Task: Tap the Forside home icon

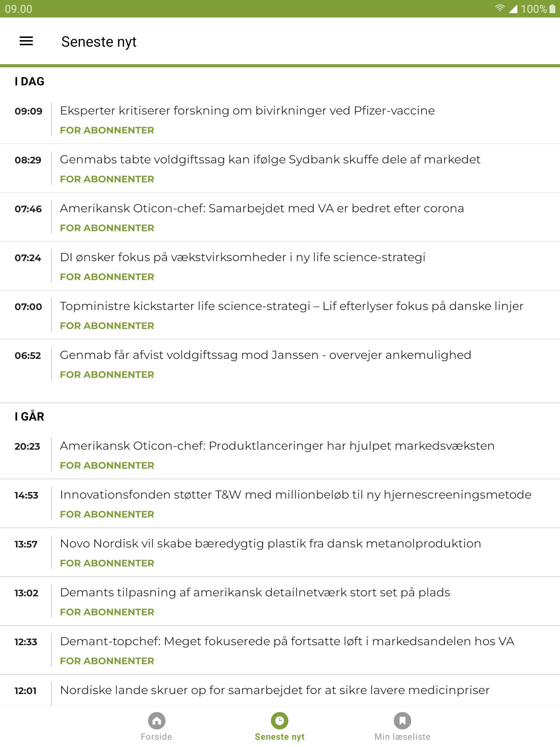Action: [157, 720]
